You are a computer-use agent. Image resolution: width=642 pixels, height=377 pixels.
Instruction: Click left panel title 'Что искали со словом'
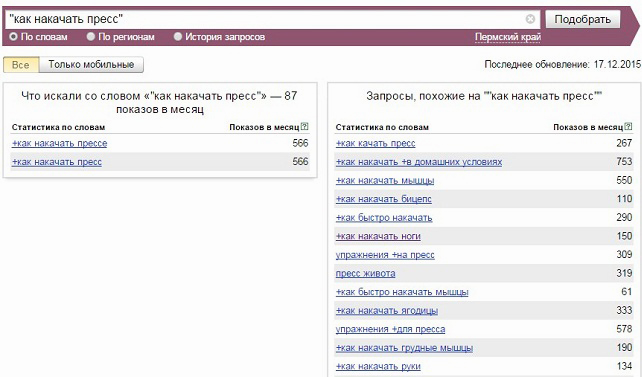tap(159, 102)
